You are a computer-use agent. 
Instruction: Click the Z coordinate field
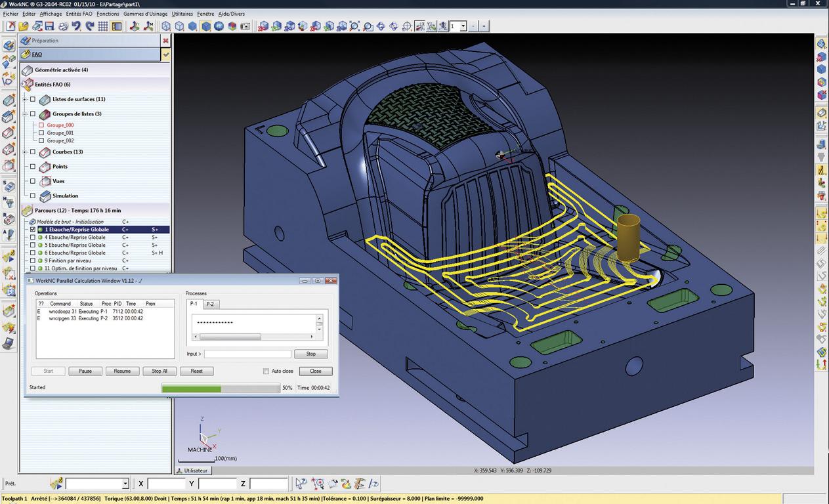click(268, 484)
